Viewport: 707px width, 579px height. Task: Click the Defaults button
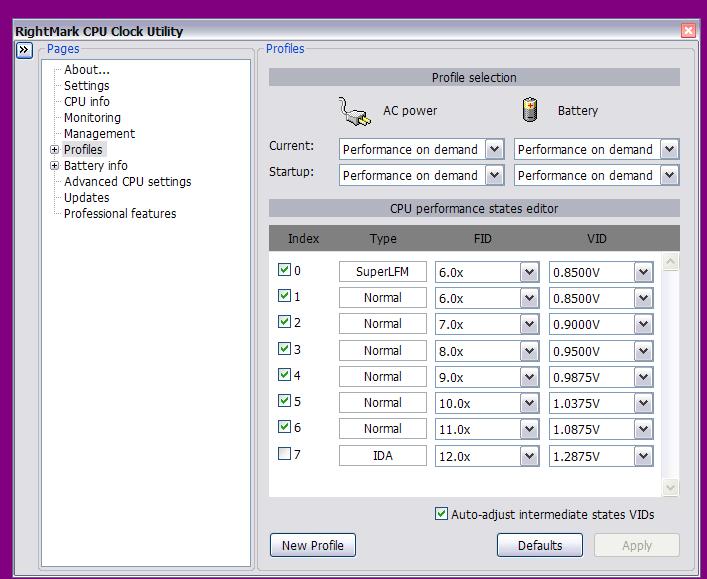coord(540,545)
